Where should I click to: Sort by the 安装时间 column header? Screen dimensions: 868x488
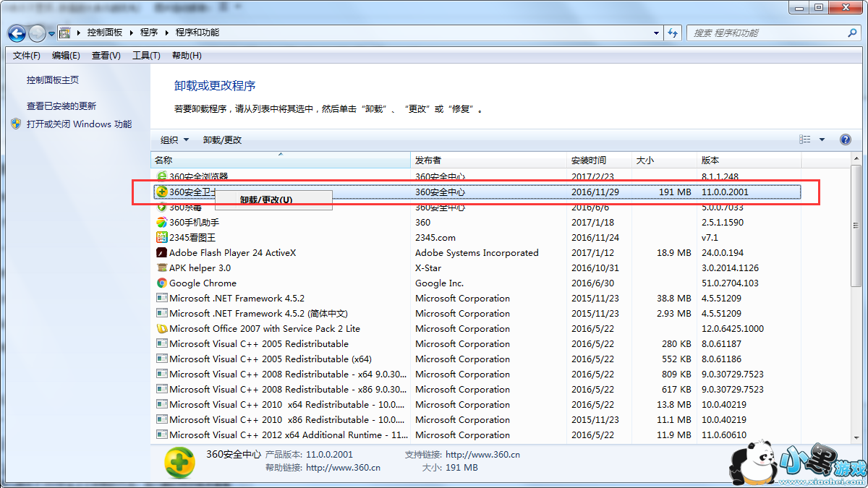(600, 160)
